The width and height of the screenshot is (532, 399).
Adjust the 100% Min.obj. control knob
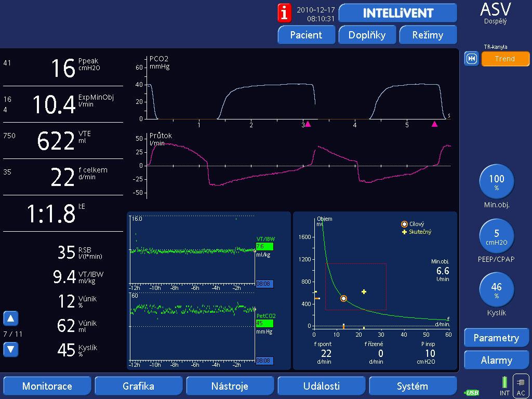(496, 181)
